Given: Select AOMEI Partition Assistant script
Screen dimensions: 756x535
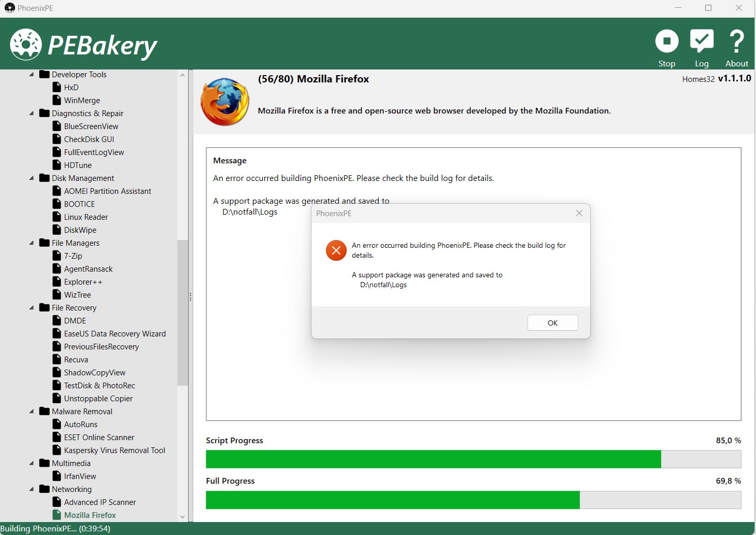Looking at the screenshot, I should coord(107,191).
